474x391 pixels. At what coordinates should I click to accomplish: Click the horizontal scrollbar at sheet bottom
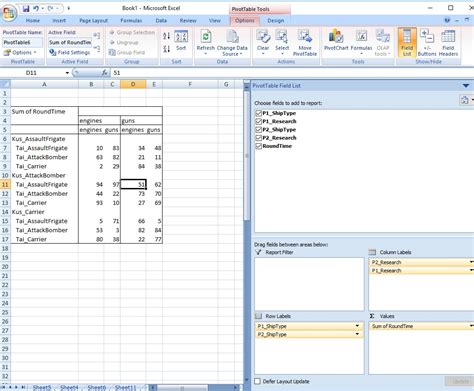182,388
